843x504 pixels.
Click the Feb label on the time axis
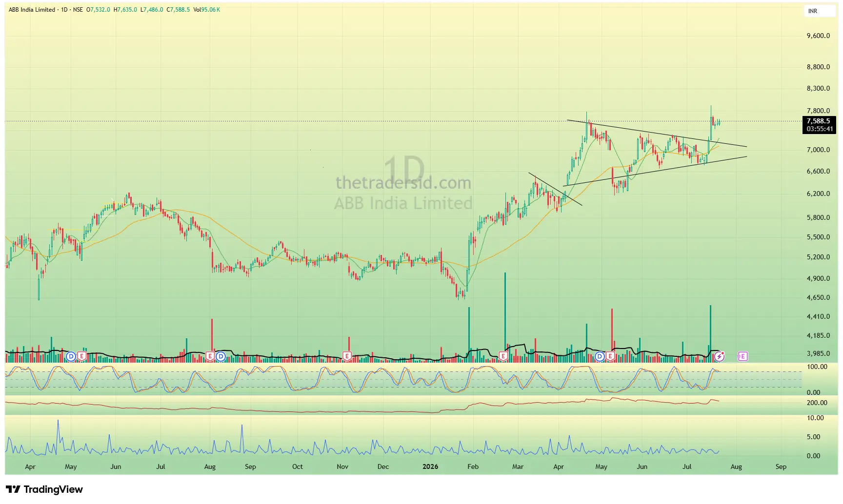tap(473, 466)
